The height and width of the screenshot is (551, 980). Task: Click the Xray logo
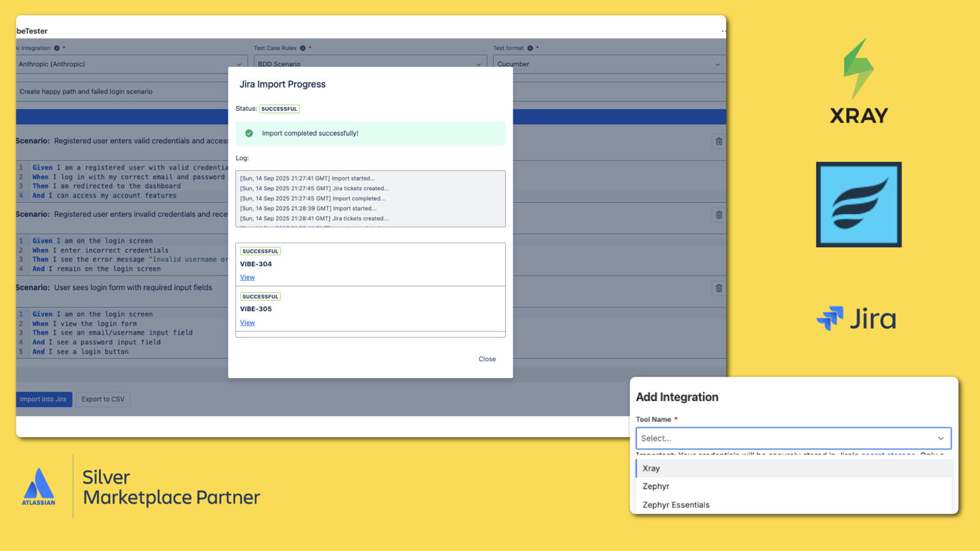[x=859, y=80]
